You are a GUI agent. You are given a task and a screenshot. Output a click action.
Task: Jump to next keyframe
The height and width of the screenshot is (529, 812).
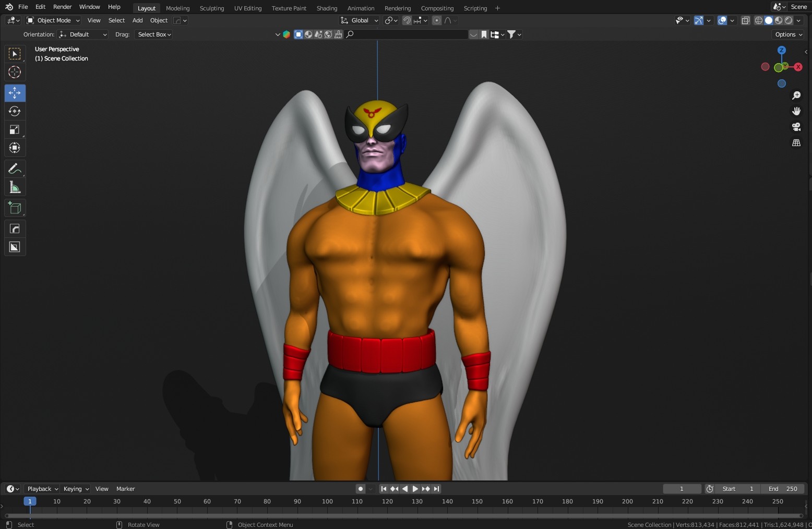pyautogui.click(x=426, y=489)
